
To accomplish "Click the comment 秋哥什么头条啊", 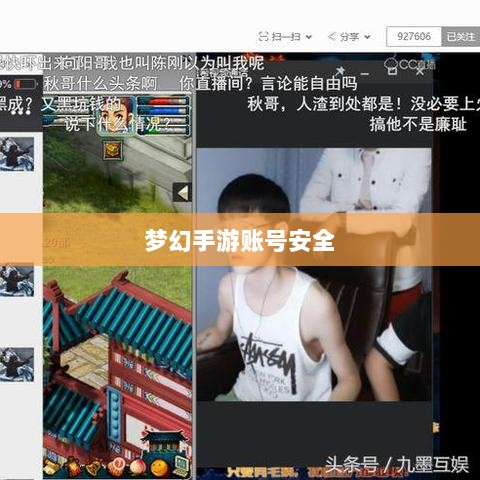I will pyautogui.click(x=100, y=83).
